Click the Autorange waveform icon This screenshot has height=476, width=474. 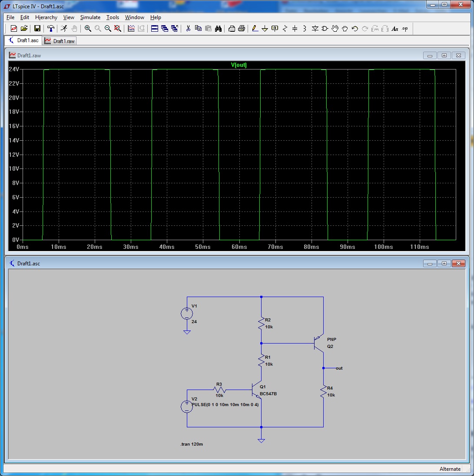click(x=131, y=29)
